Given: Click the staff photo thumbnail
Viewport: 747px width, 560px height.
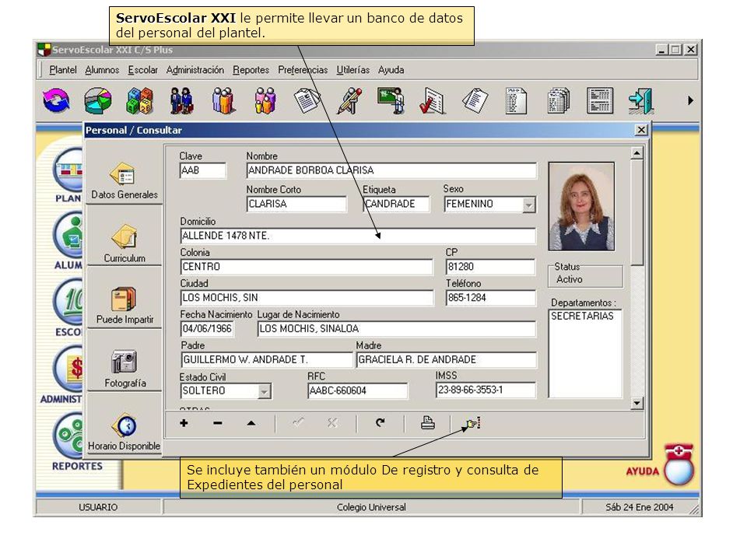Looking at the screenshot, I should 581,206.
